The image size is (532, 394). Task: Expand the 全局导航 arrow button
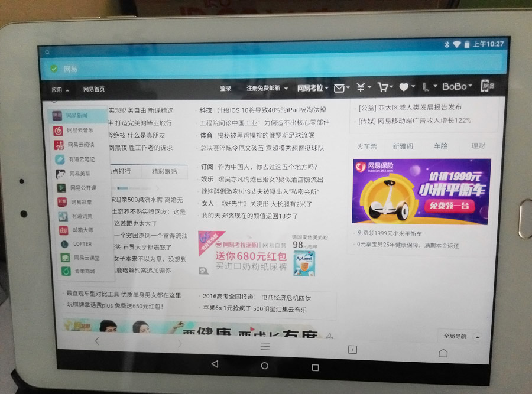(x=478, y=337)
